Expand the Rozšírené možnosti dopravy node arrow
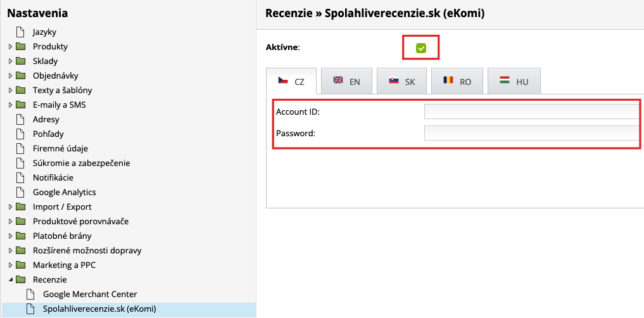The image size is (644, 318). pos(11,251)
